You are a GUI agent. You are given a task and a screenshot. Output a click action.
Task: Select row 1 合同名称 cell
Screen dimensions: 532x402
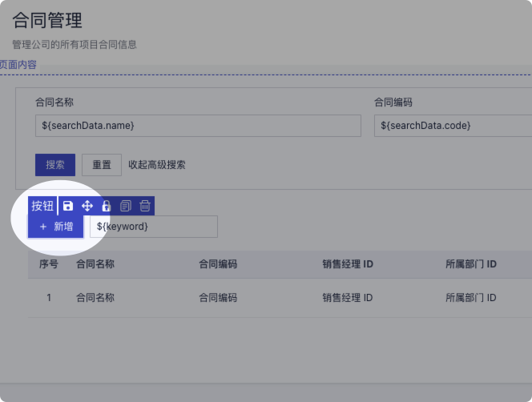95,297
